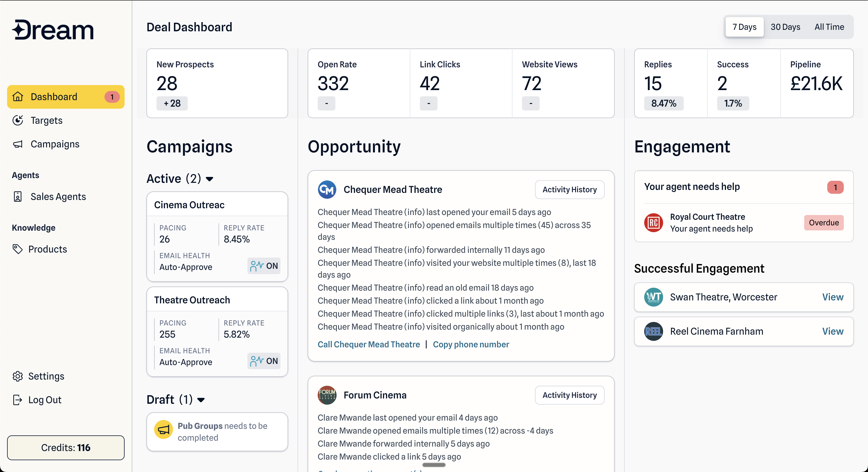Viewport: 868px width, 472px height.
Task: Open the Pub Groups draft campaign card
Action: pyautogui.click(x=217, y=432)
